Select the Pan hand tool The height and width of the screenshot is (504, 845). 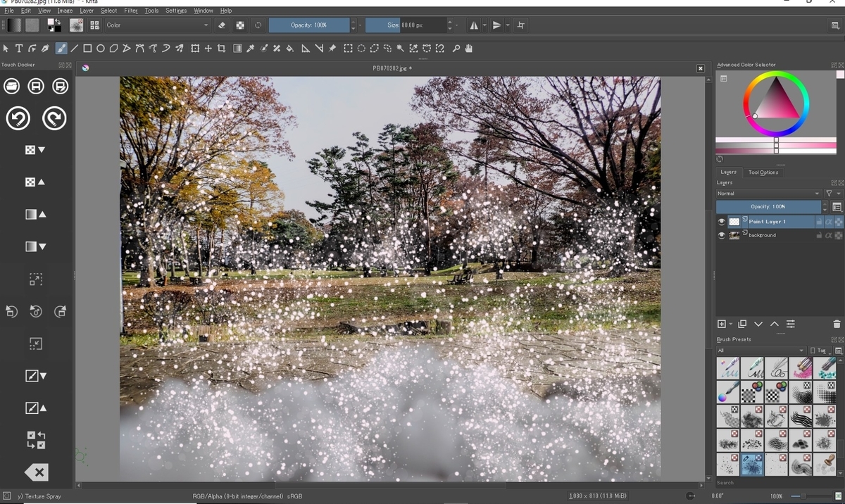click(x=469, y=49)
